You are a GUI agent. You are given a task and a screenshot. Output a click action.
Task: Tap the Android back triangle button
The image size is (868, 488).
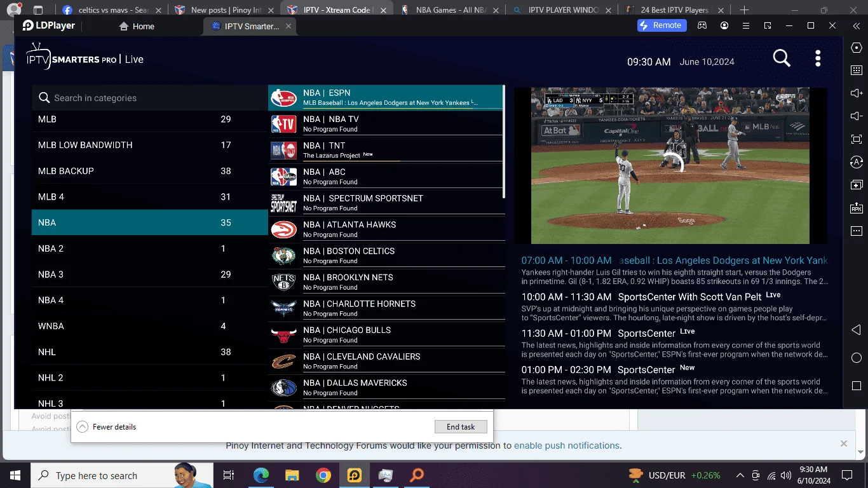pyautogui.click(x=855, y=330)
